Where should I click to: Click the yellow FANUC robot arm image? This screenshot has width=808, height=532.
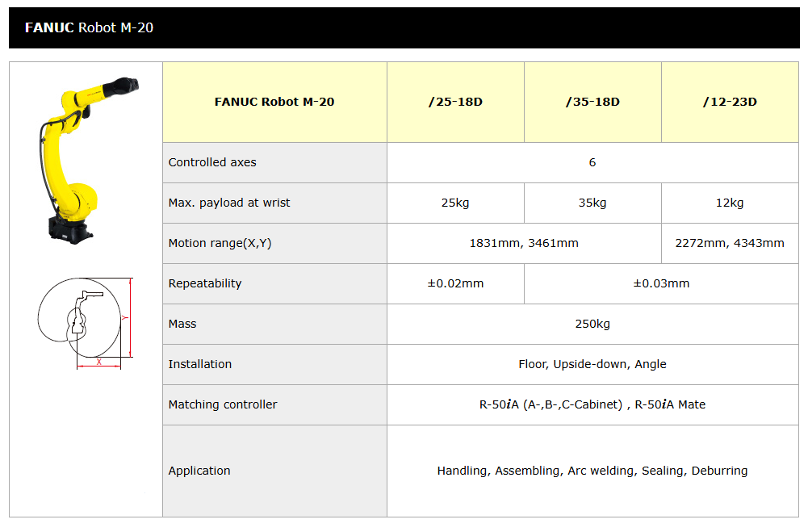click(x=89, y=160)
